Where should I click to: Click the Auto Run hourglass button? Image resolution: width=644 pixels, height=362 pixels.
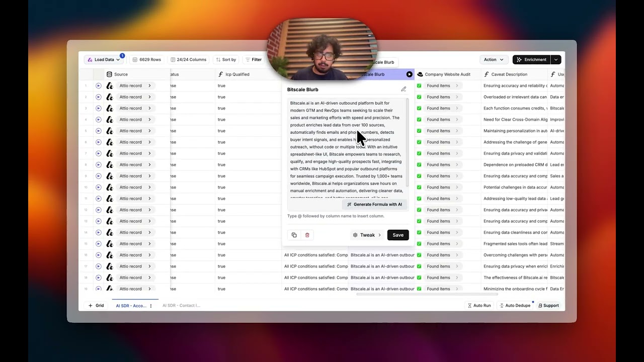point(479,305)
